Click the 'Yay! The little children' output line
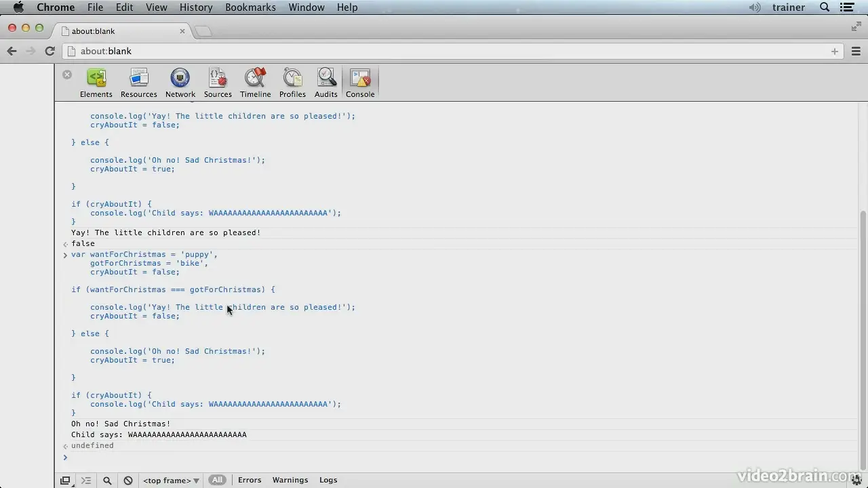The image size is (868, 488). (165, 232)
